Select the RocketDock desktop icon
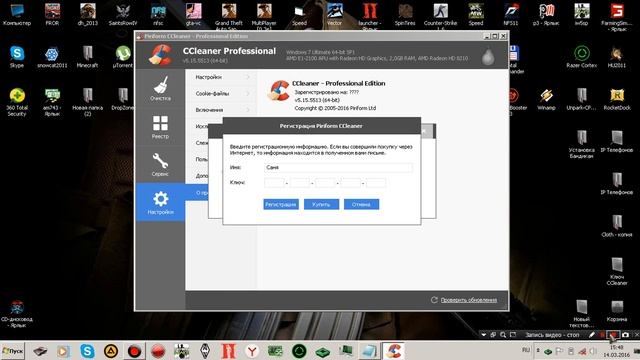Screen dimensions: 640x360 (x=617, y=99)
